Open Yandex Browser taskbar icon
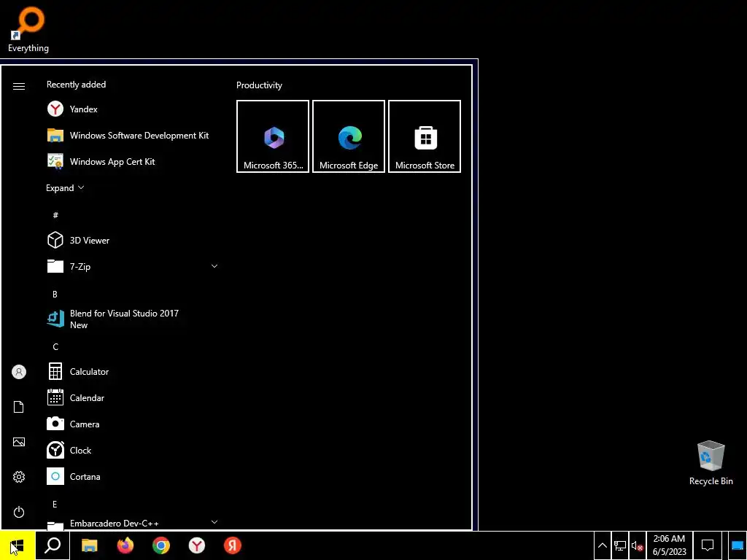Screen dimensions: 747x560 pyautogui.click(x=197, y=545)
